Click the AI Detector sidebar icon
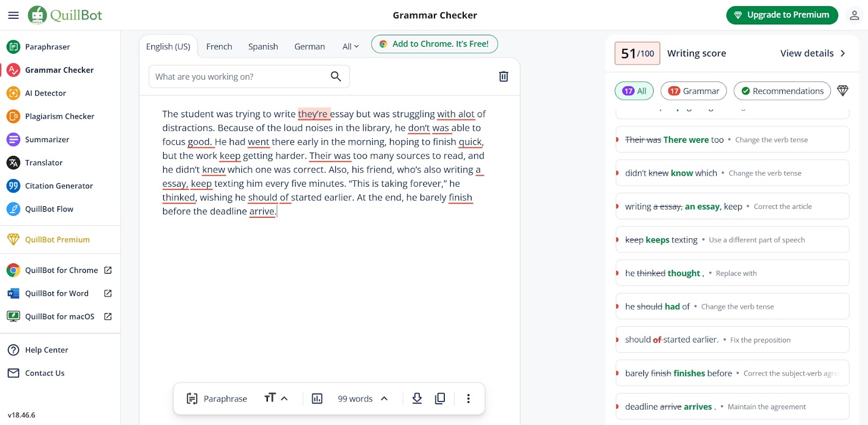Image resolution: width=868 pixels, height=425 pixels. click(14, 93)
